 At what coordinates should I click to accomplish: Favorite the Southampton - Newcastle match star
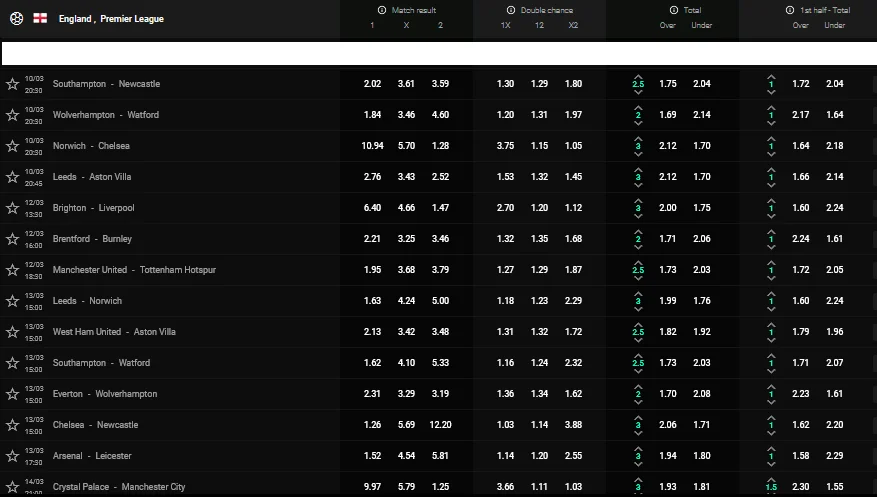coord(12,84)
